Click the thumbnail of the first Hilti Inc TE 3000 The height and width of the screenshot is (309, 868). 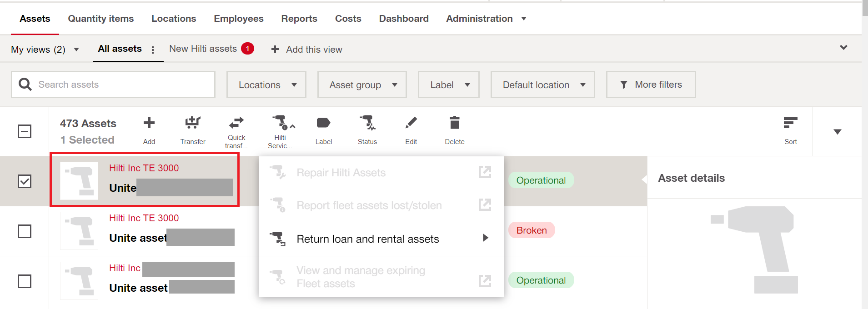click(x=79, y=181)
